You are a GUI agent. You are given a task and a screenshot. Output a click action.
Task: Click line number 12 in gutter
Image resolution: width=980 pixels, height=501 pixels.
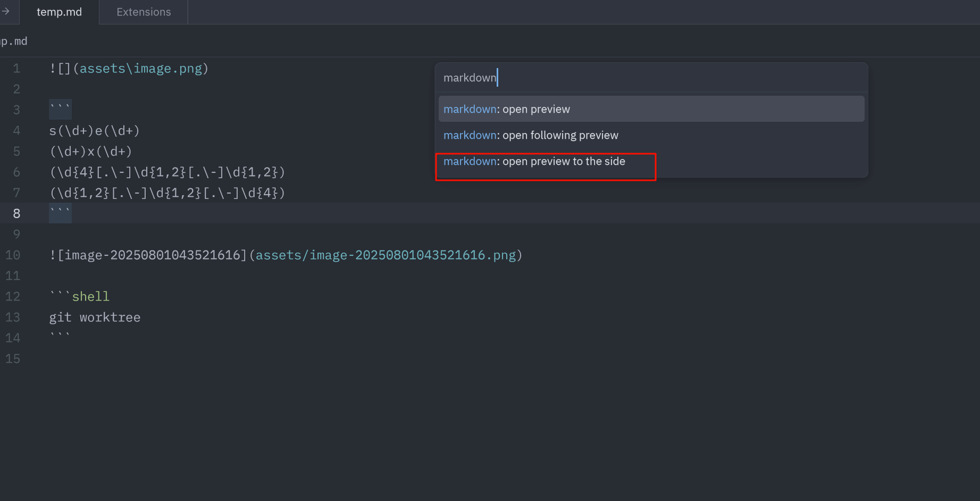(x=13, y=297)
